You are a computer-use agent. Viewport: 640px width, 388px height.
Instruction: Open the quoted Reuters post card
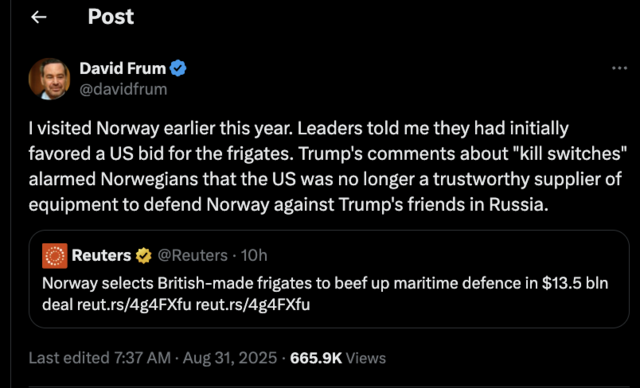coord(329,279)
